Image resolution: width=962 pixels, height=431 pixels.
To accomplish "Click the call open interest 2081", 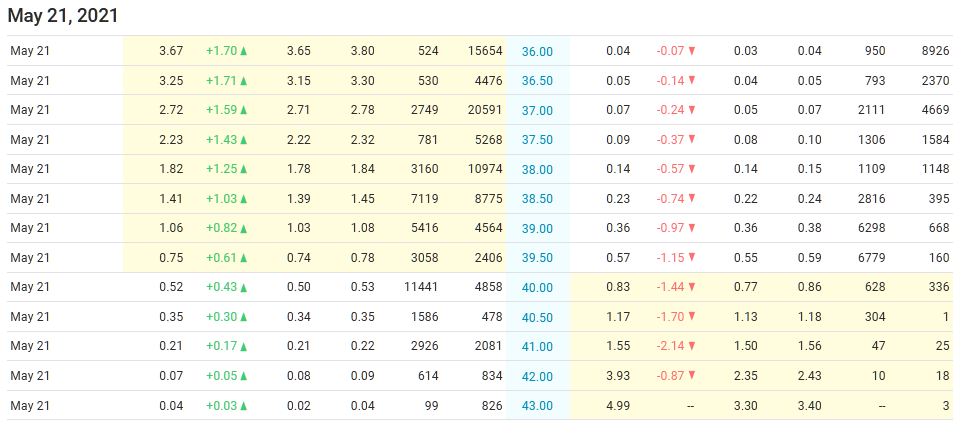I will (488, 346).
